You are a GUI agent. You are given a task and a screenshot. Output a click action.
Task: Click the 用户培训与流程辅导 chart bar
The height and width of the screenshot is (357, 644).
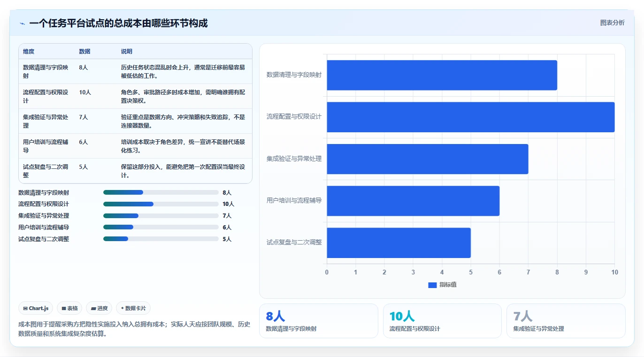413,201
